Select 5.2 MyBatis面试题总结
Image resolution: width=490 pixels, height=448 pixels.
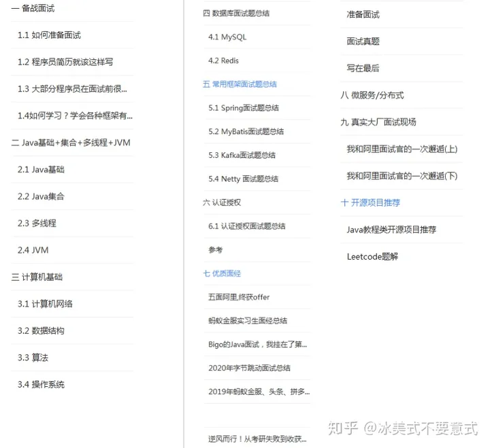246,131
